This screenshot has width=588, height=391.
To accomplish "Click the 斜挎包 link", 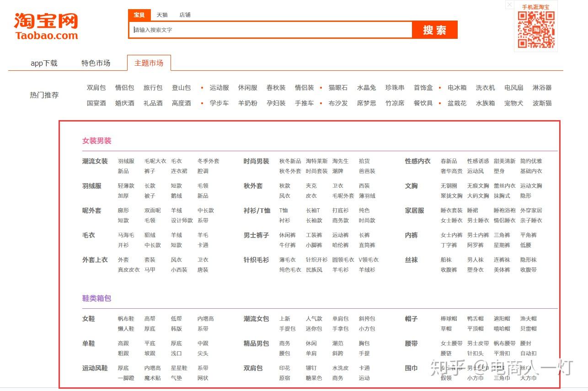I will (x=367, y=319).
